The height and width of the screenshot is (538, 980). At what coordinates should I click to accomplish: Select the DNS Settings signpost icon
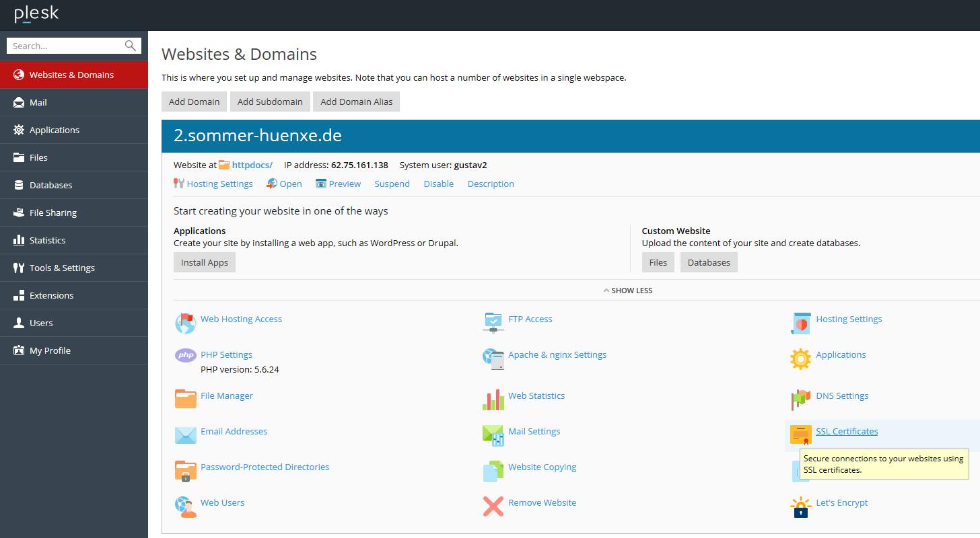click(x=800, y=399)
